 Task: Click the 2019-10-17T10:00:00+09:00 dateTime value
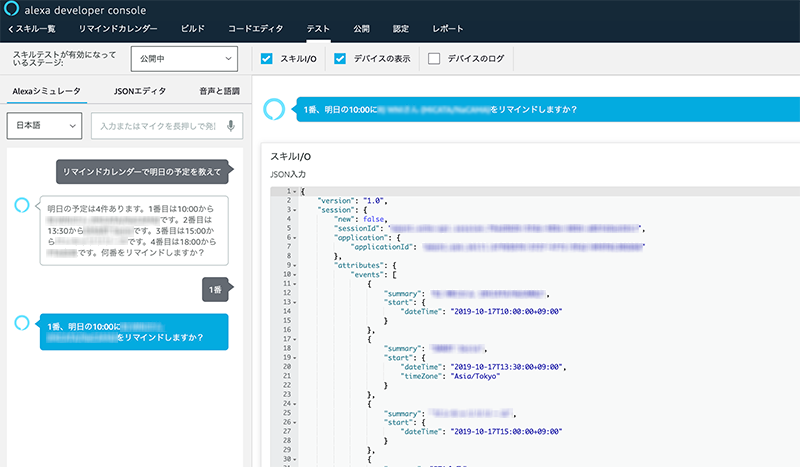[506, 311]
